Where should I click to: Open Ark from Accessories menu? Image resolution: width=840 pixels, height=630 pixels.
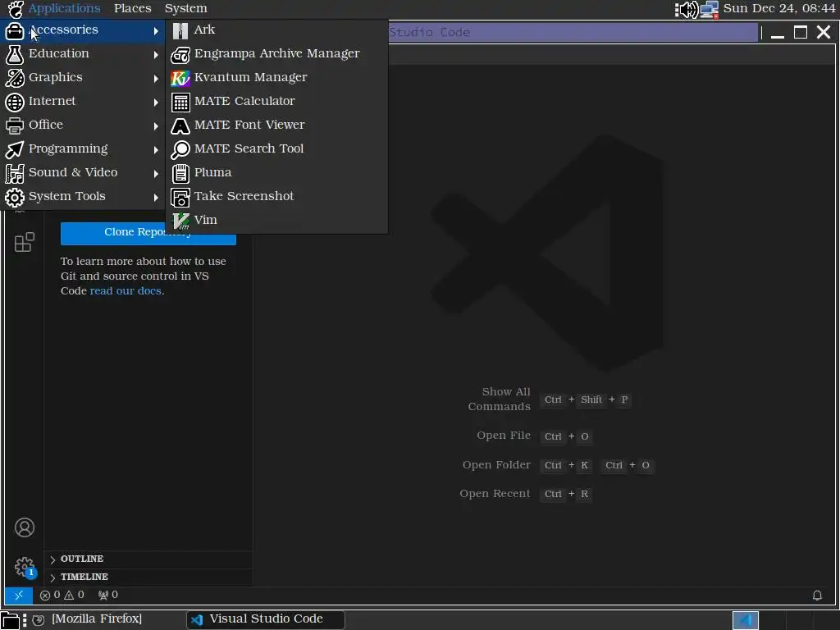[x=276, y=30]
